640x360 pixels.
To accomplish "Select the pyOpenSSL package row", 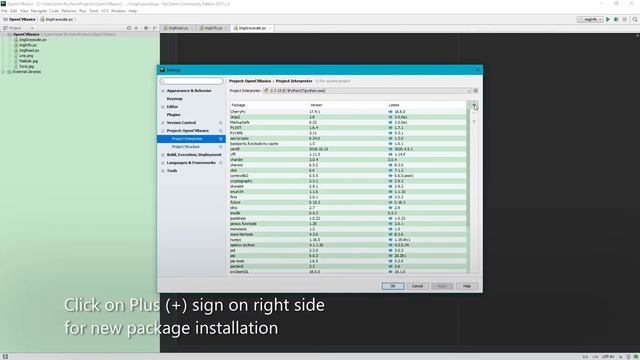I will point(347,271).
